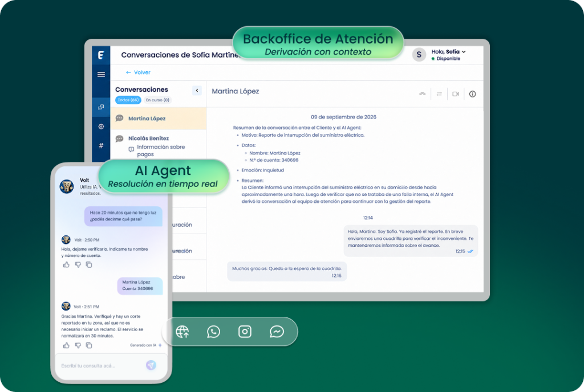
Task: Select the conversations icon in blue sidebar
Action: [101, 107]
